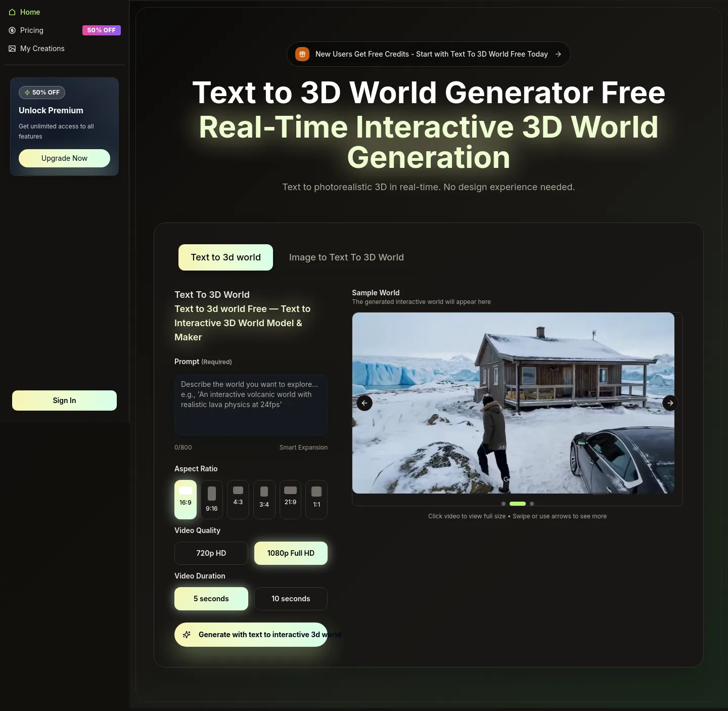This screenshot has height=711, width=728.
Task: Click the Pricing coin icon
Action: tap(12, 30)
